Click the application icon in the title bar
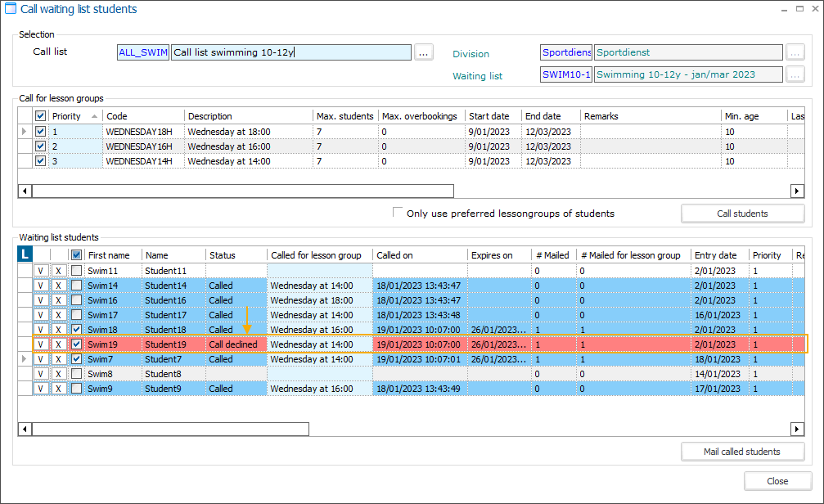824x504 pixels. pos(10,7)
